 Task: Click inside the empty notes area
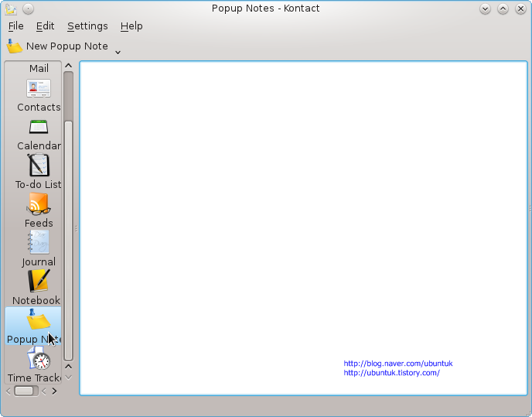[x=303, y=228]
